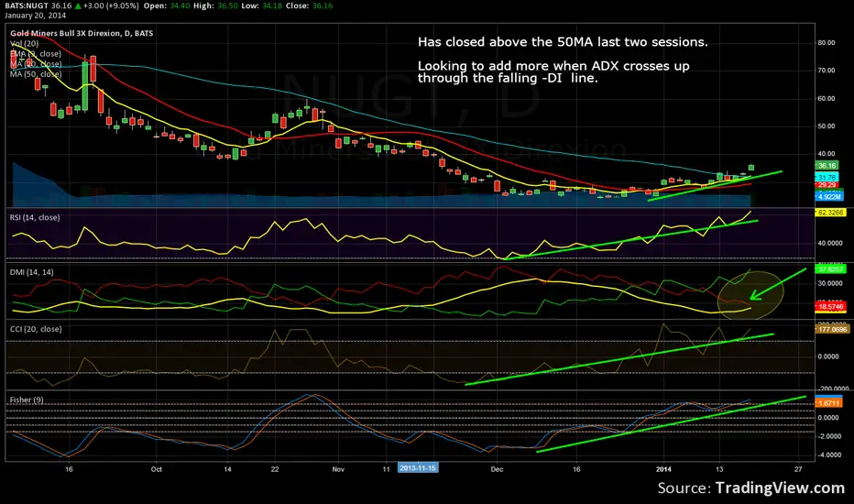Viewport: 854px width, 504px height.
Task: Click 30.0000 on the DMI axis
Action: click(829, 283)
